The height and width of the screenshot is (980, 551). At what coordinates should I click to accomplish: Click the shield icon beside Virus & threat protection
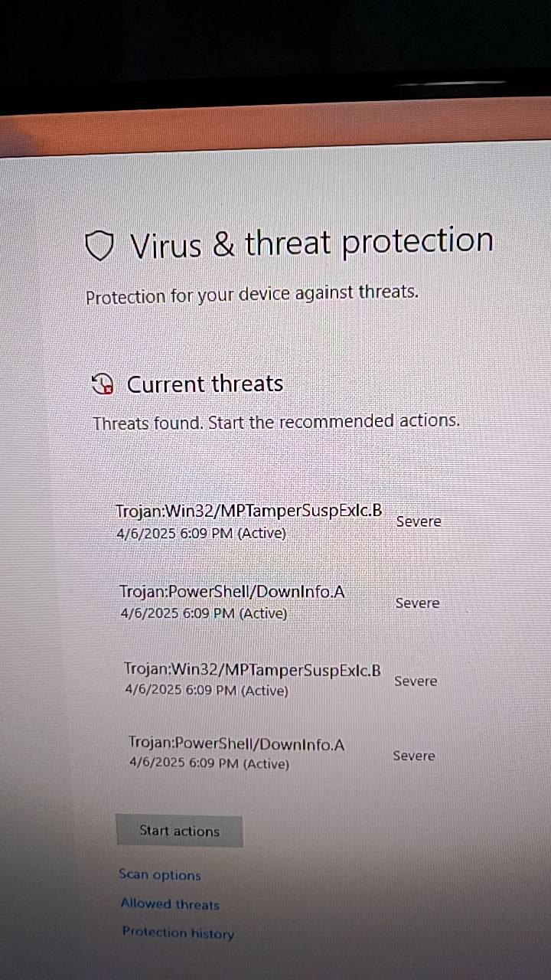coord(99,247)
